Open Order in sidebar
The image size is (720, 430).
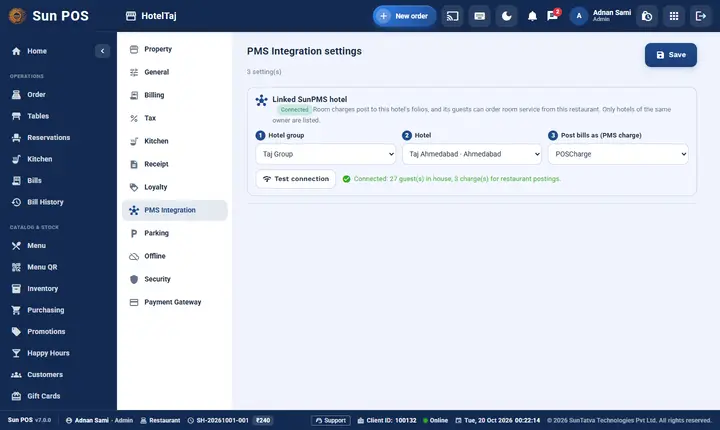tap(58, 94)
